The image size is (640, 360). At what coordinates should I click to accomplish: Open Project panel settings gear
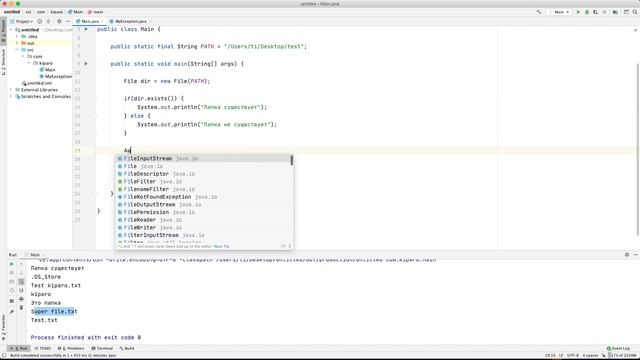(x=59, y=21)
